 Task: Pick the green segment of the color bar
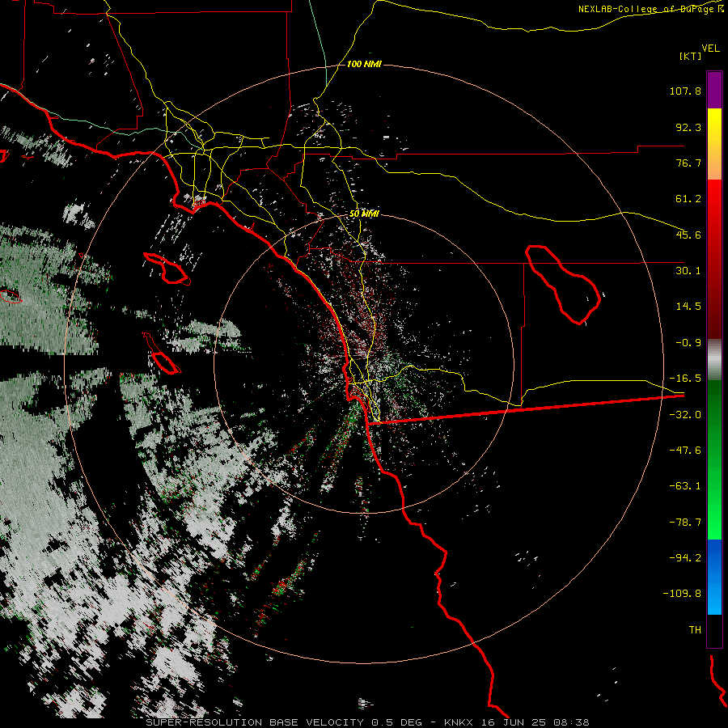(x=714, y=459)
